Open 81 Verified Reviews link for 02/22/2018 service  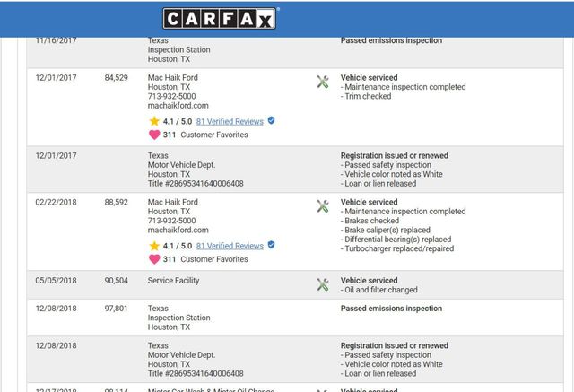230,245
